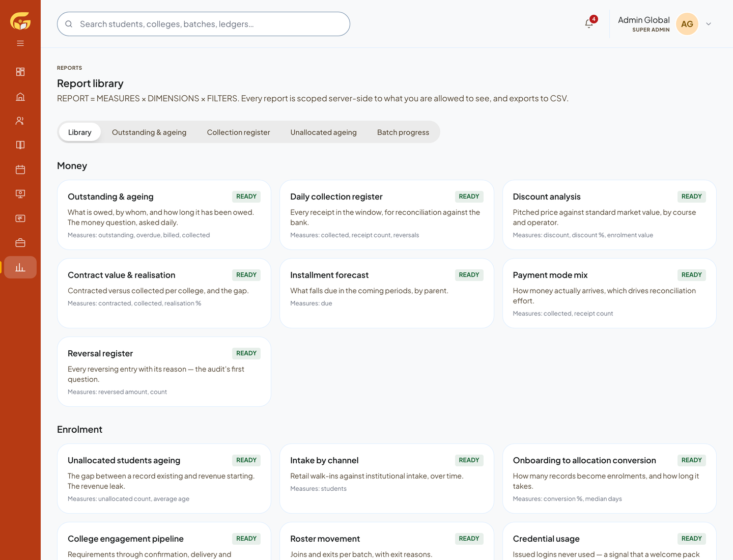Click the app logo in sidebar
Screen dimensions: 733x560
[x=20, y=21]
